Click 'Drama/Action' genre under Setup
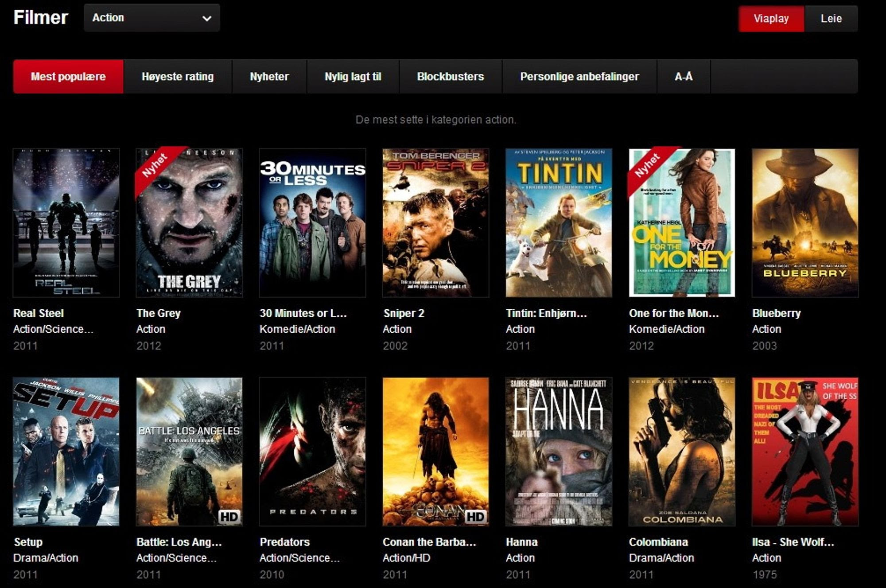886x588 pixels. 46,558
